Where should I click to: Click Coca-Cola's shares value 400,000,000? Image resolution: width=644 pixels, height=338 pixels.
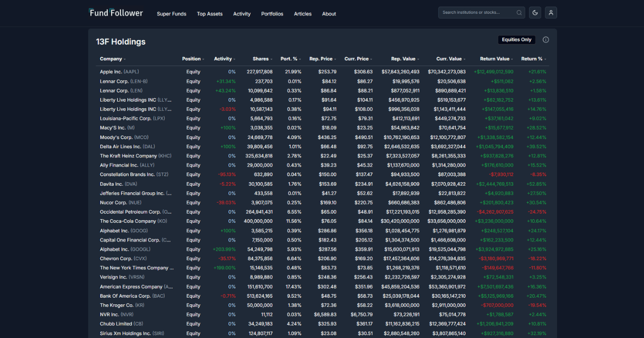[x=259, y=221]
